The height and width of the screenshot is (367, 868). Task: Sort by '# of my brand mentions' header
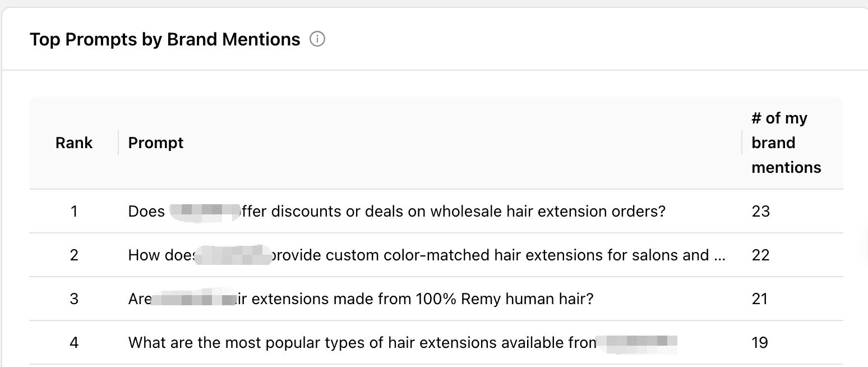tap(786, 143)
